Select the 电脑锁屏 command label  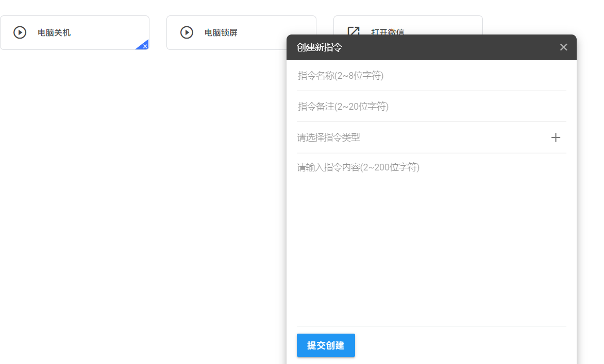pyautogui.click(x=221, y=32)
